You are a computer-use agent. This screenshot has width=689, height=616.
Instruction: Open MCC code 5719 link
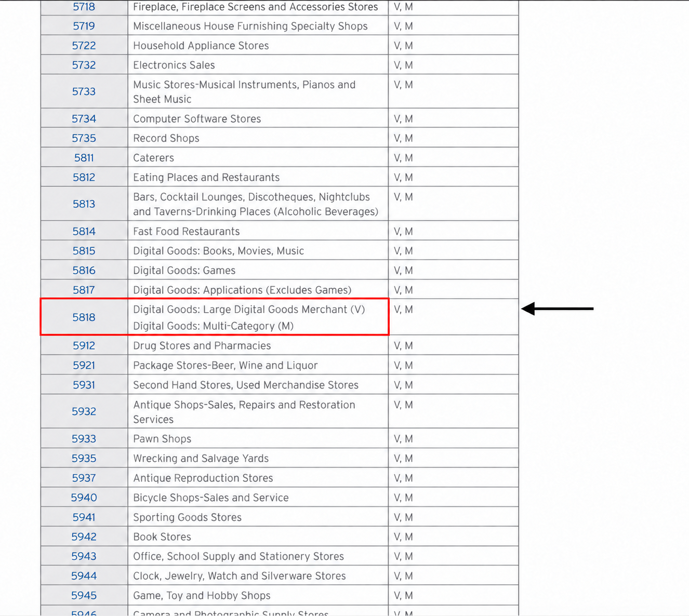[x=84, y=26]
